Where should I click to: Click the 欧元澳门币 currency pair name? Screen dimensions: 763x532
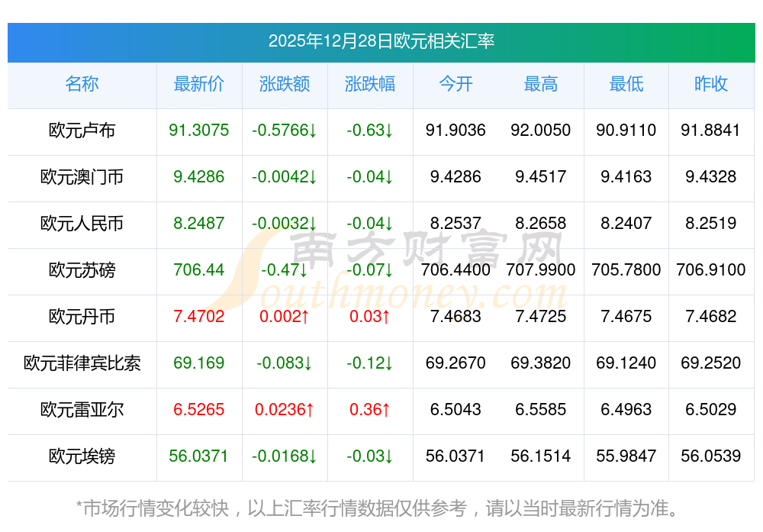[x=82, y=177]
